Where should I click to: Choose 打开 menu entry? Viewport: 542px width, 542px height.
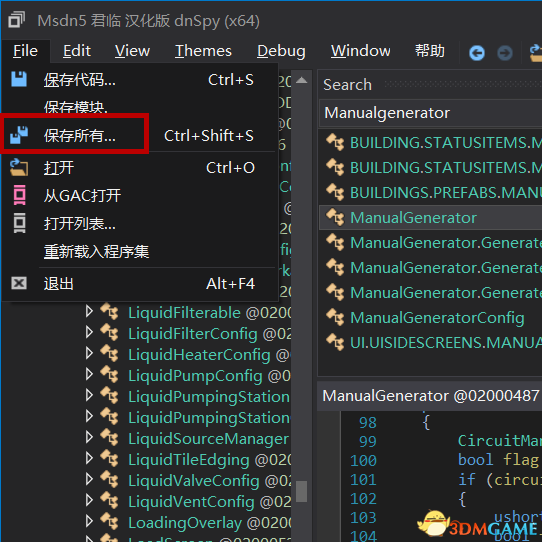(140, 168)
